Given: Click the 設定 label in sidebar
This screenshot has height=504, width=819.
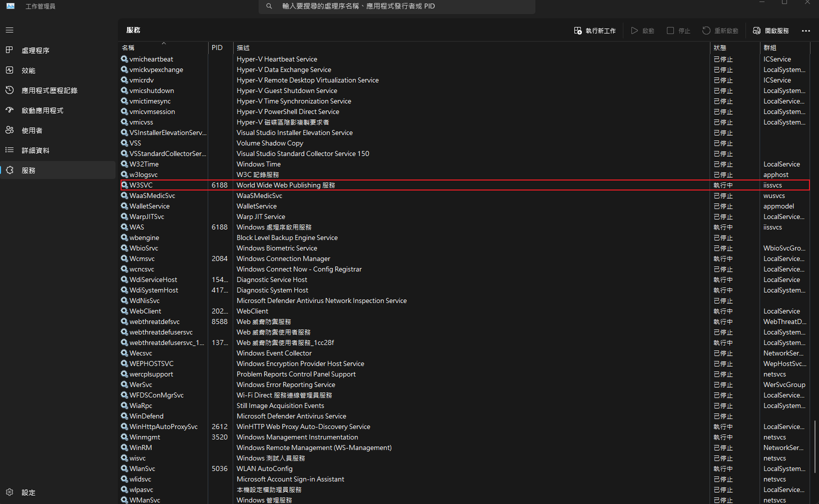Looking at the screenshot, I should pos(29,492).
